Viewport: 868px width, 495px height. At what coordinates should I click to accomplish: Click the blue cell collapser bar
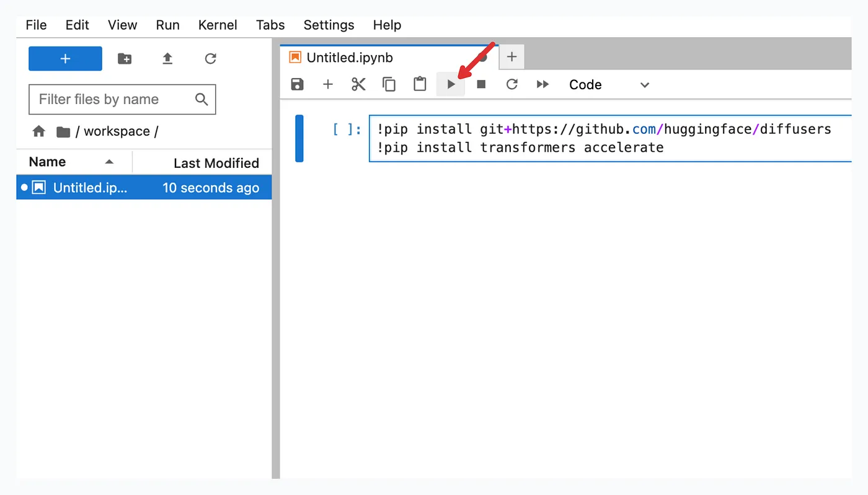click(x=299, y=139)
